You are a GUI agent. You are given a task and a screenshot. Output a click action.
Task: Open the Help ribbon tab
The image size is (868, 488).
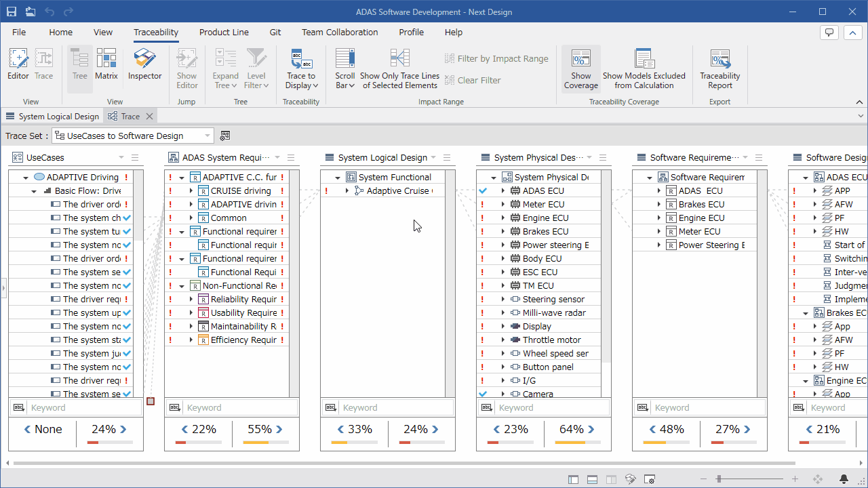coord(454,32)
